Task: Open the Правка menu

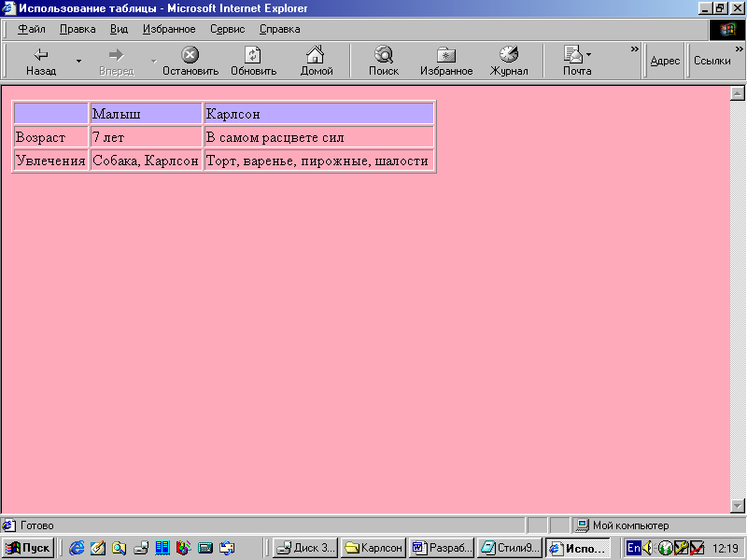Action: tap(78, 29)
